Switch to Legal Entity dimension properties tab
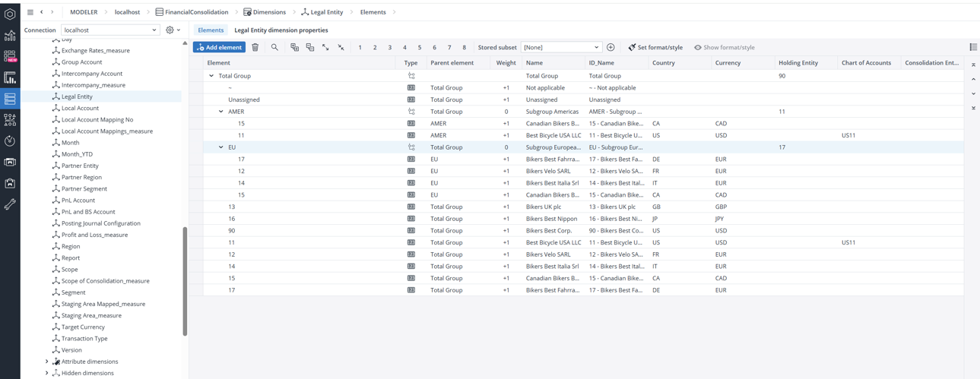 click(x=281, y=30)
